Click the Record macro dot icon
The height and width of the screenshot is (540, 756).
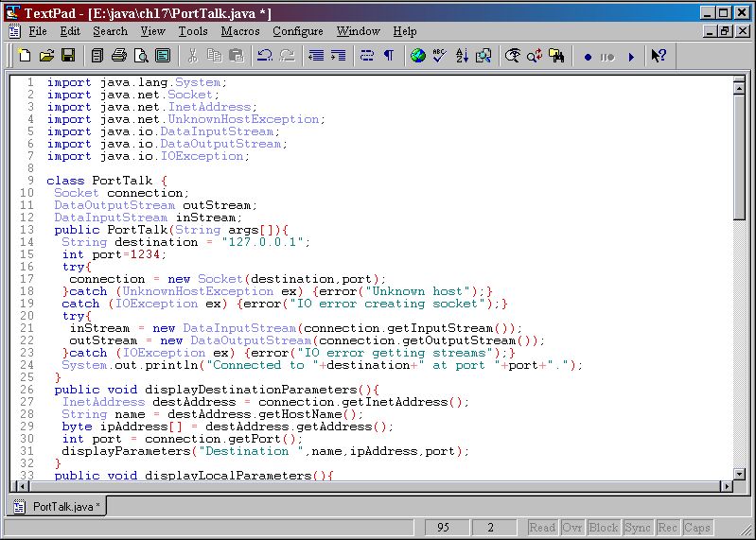click(588, 57)
